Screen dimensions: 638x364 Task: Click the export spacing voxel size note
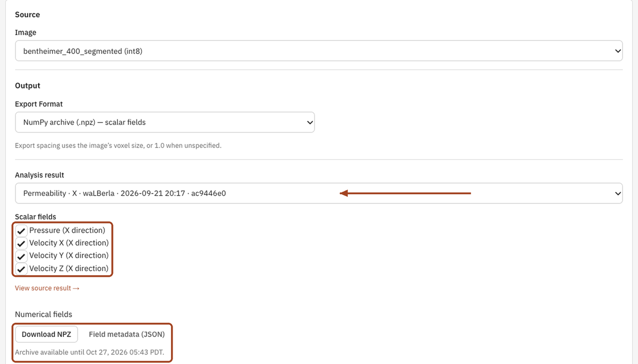click(118, 146)
